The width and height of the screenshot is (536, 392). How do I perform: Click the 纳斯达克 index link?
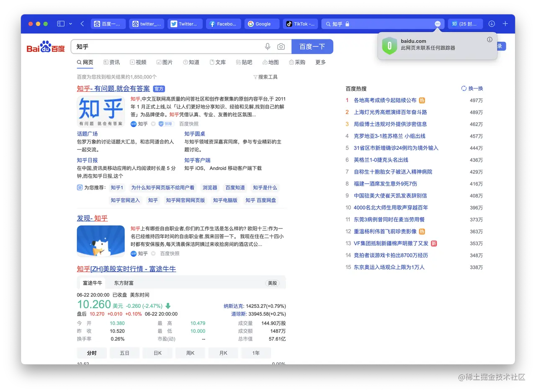(234, 306)
